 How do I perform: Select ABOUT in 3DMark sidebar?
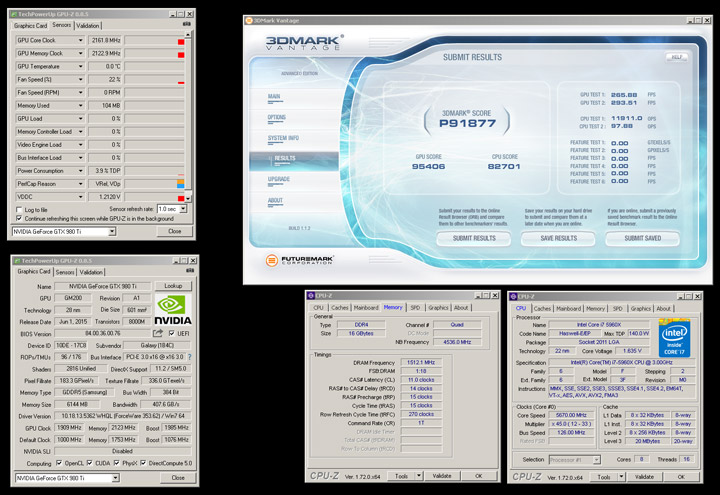point(275,200)
